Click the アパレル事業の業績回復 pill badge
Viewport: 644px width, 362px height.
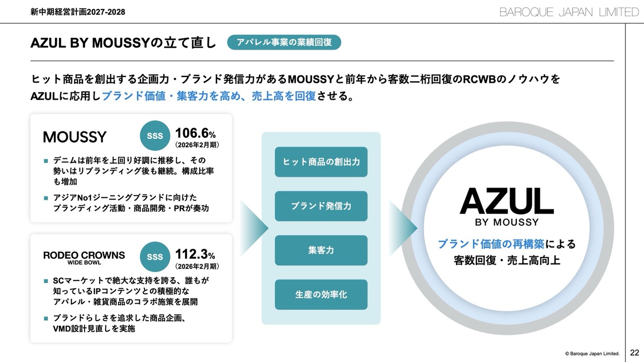284,42
